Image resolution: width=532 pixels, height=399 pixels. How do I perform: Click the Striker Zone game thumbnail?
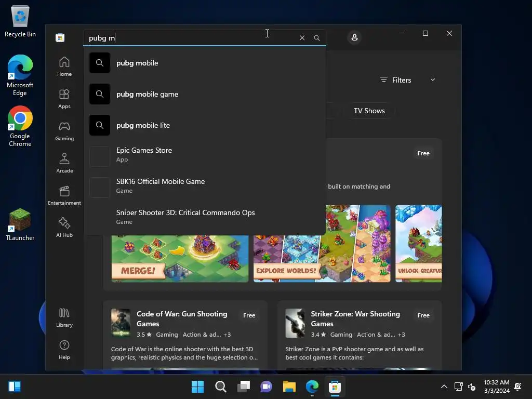(295, 323)
